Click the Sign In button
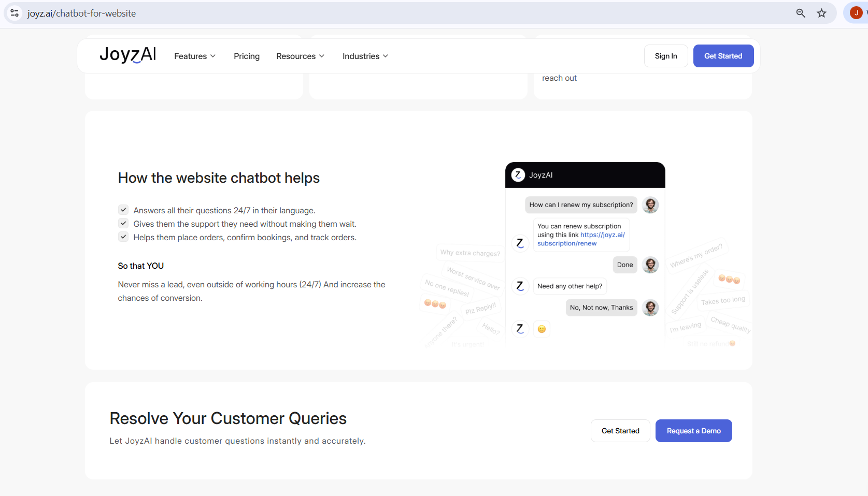The width and height of the screenshot is (868, 496). [665, 55]
